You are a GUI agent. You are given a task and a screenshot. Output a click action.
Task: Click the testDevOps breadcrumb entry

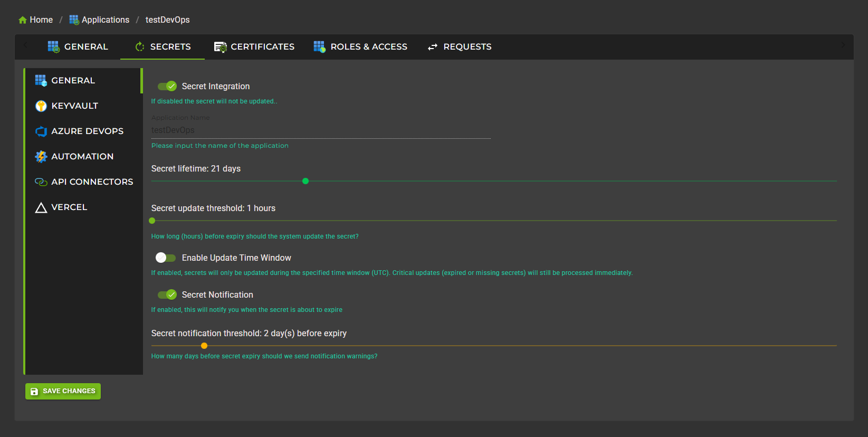pyautogui.click(x=167, y=20)
